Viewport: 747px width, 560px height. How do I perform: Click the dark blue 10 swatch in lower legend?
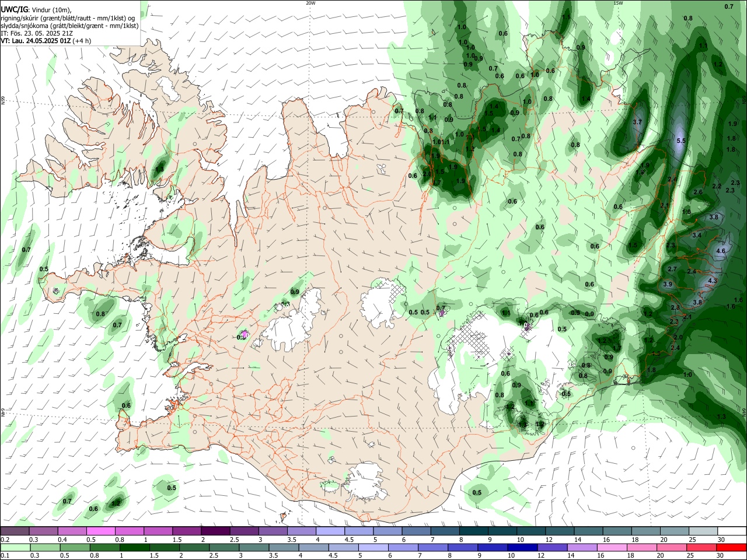(522, 547)
